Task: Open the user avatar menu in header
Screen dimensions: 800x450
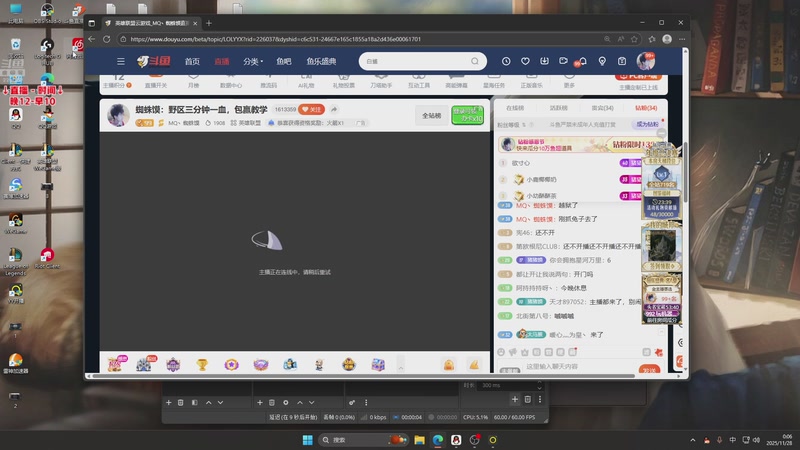Action: point(645,61)
